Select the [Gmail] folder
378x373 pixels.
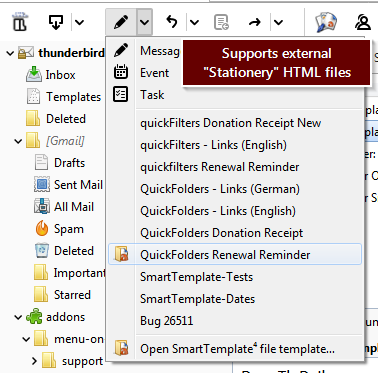pyautogui.click(x=65, y=141)
